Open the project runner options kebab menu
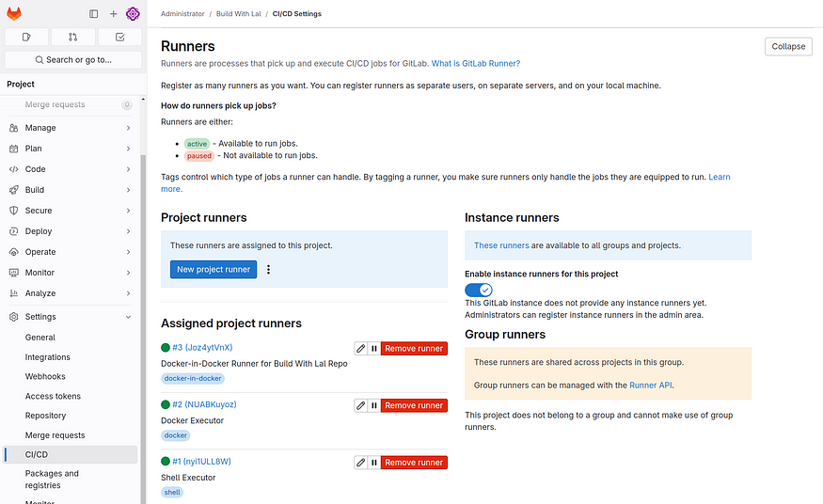The image size is (823, 504). click(x=268, y=270)
